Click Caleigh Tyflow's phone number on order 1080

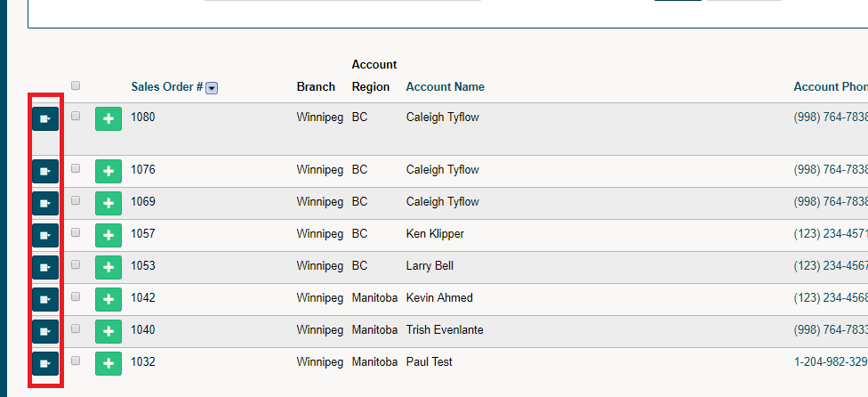click(x=831, y=117)
